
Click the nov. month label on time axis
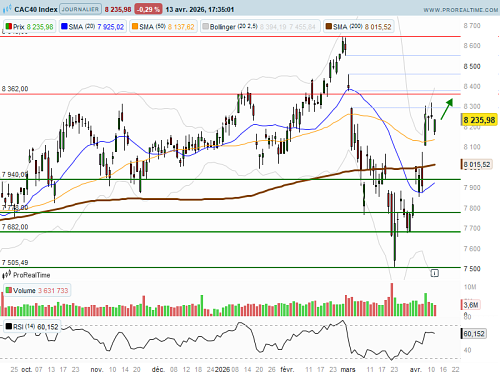tap(97, 369)
